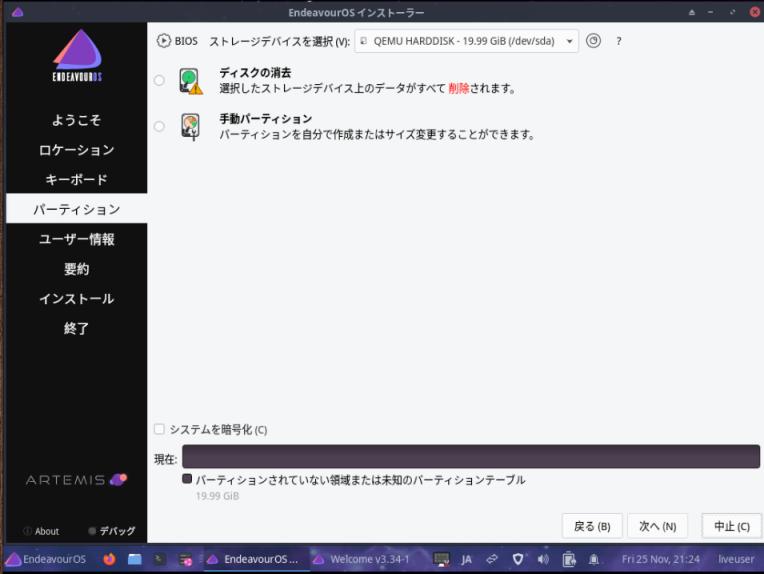Click the clipboard/battery tray icon
This screenshot has width=764, height=574.
pyautogui.click(x=569, y=559)
